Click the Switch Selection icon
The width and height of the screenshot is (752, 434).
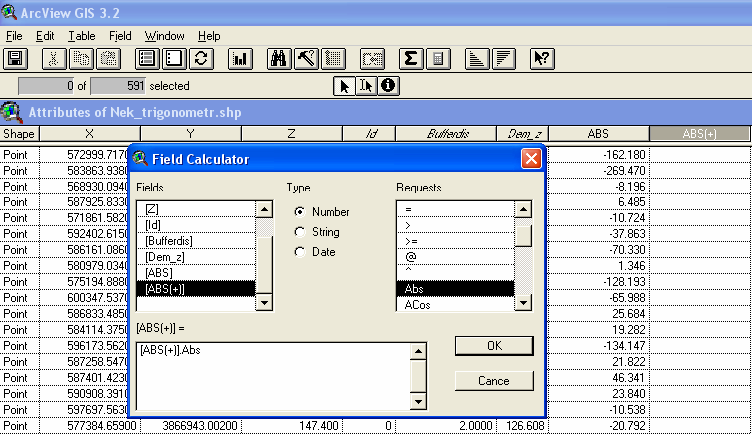pyautogui.click(x=201, y=59)
